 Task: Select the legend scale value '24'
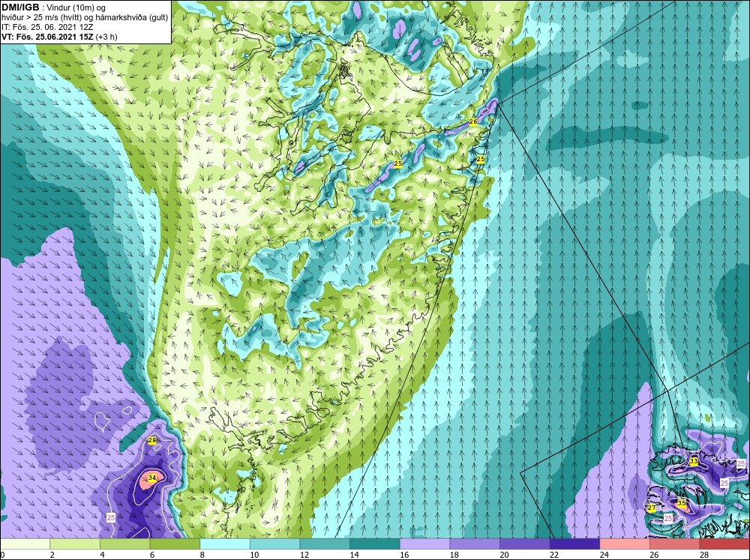click(604, 555)
